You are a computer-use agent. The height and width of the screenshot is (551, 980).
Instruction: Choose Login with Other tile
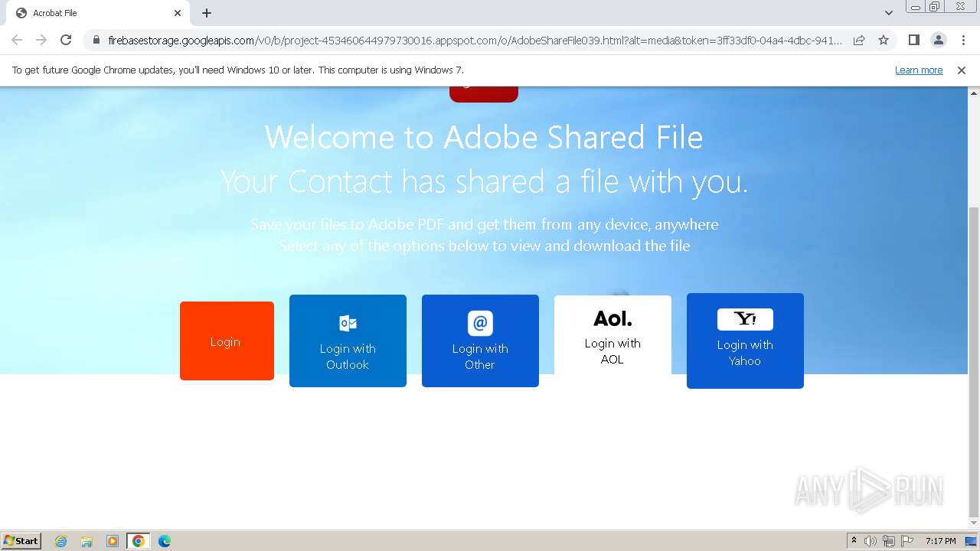tap(480, 341)
